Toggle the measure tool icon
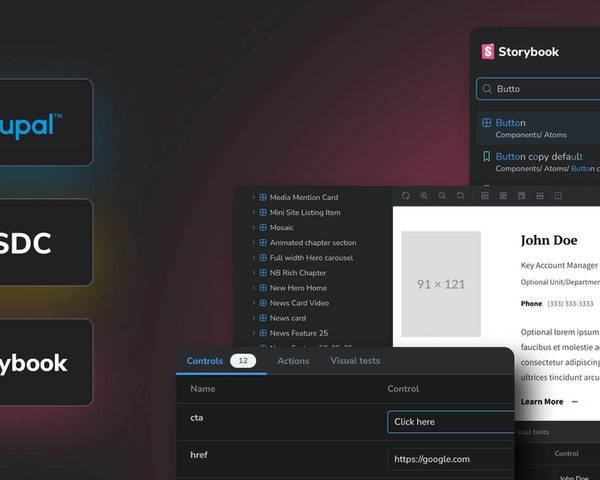600x480 pixels. 540,196
